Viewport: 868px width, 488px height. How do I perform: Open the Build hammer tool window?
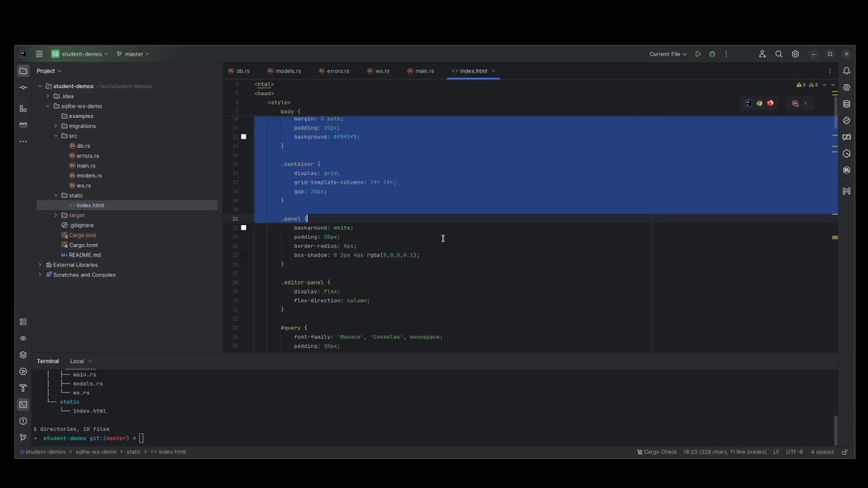tap(23, 388)
